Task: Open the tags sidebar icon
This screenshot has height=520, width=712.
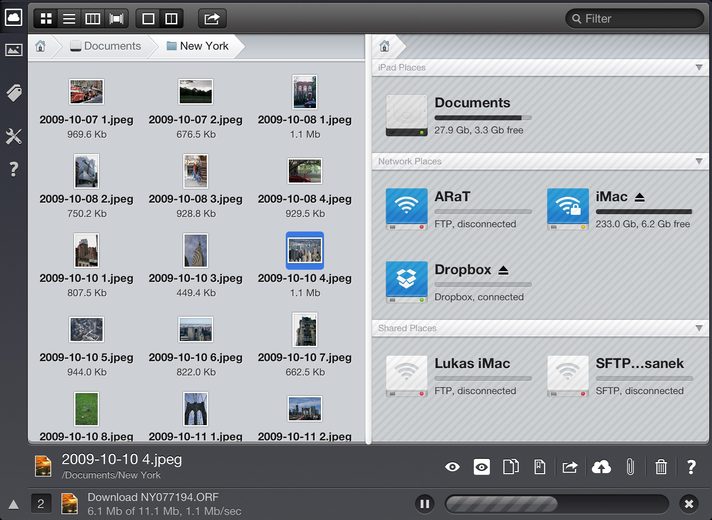Action: (x=14, y=93)
